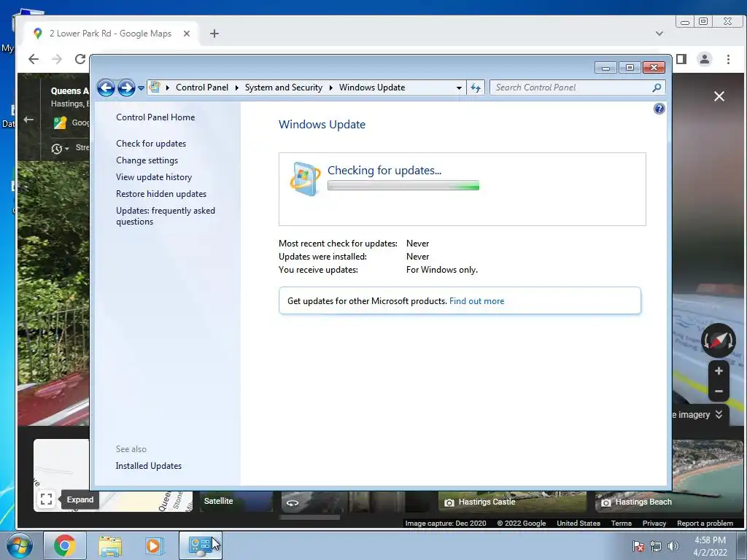Open Windows Update help icon
Viewport: 747px width, 560px height.
click(659, 109)
